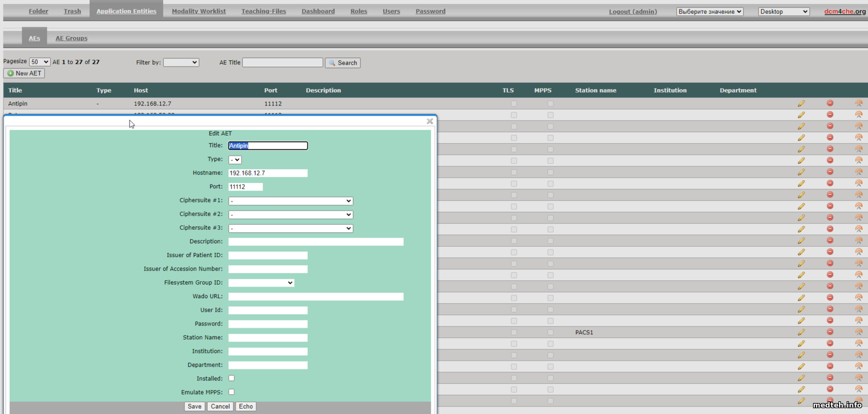The width and height of the screenshot is (868, 414).
Task: Open the Ciphersuite #1 dropdown
Action: tap(290, 201)
